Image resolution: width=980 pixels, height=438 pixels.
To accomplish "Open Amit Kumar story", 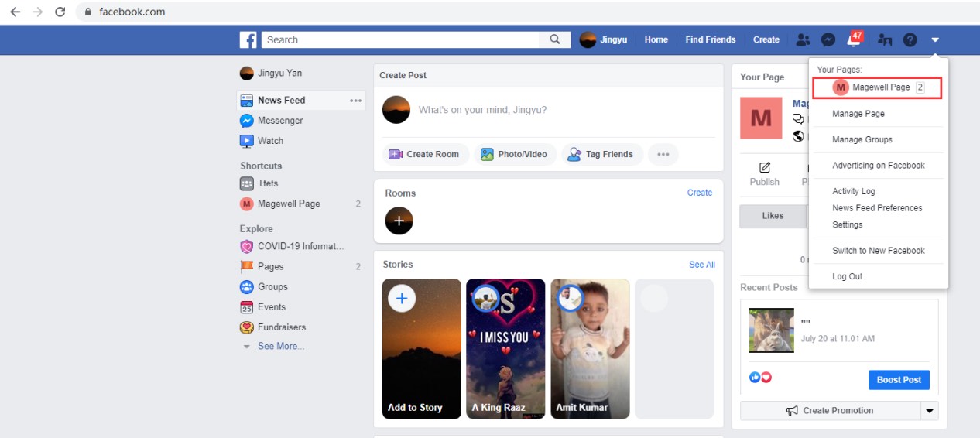I will pyautogui.click(x=590, y=349).
